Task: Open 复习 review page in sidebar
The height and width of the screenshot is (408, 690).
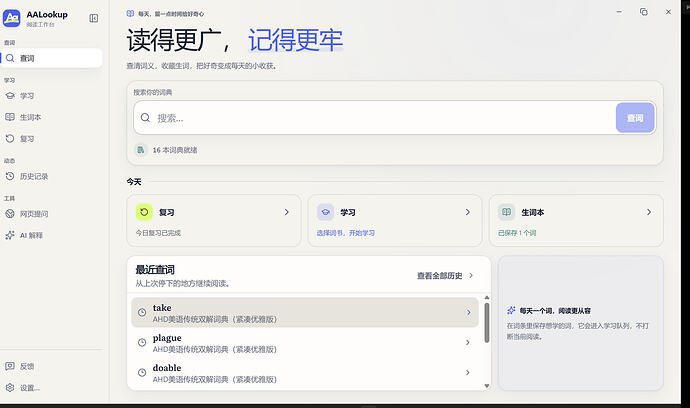Action: pyautogui.click(x=51, y=139)
